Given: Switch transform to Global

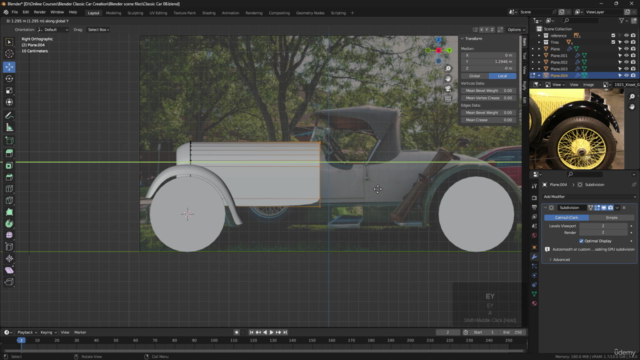Looking at the screenshot, I should (x=474, y=76).
